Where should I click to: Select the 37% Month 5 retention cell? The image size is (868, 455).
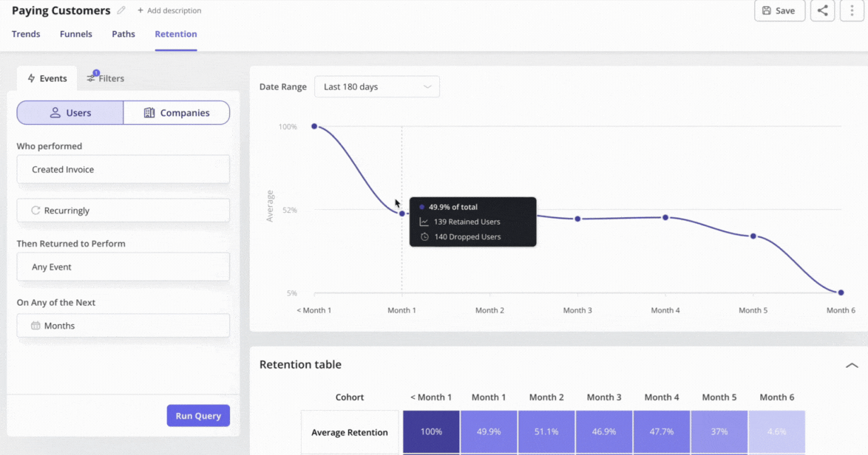pos(719,431)
